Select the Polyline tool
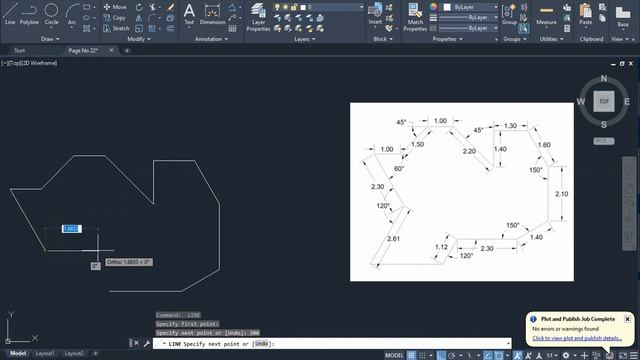This screenshot has width=640, height=360. click(x=29, y=13)
